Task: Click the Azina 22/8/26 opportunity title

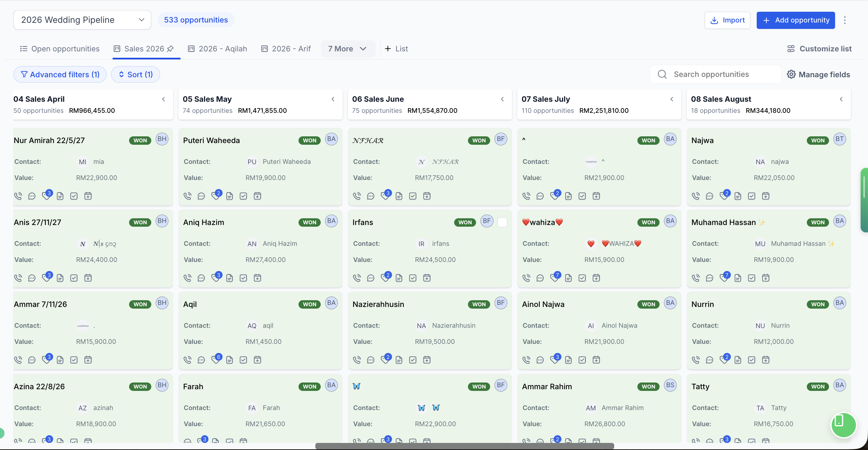Action: (39, 387)
